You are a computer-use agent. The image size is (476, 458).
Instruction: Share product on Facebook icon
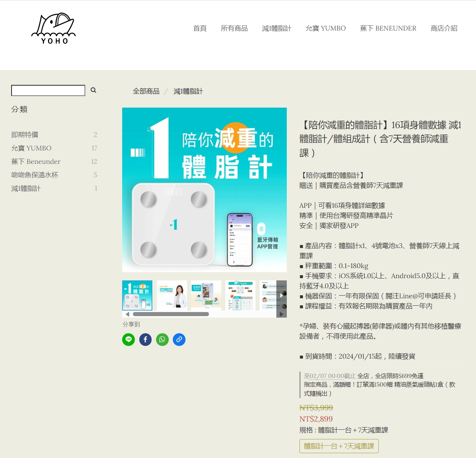click(x=145, y=340)
